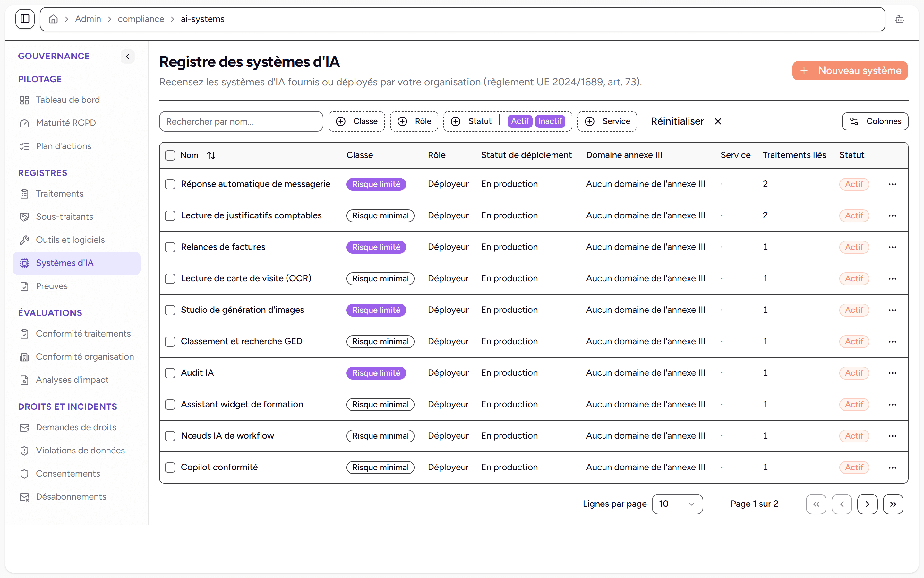
Task: Check Classement et recherche GED row
Action: click(170, 341)
